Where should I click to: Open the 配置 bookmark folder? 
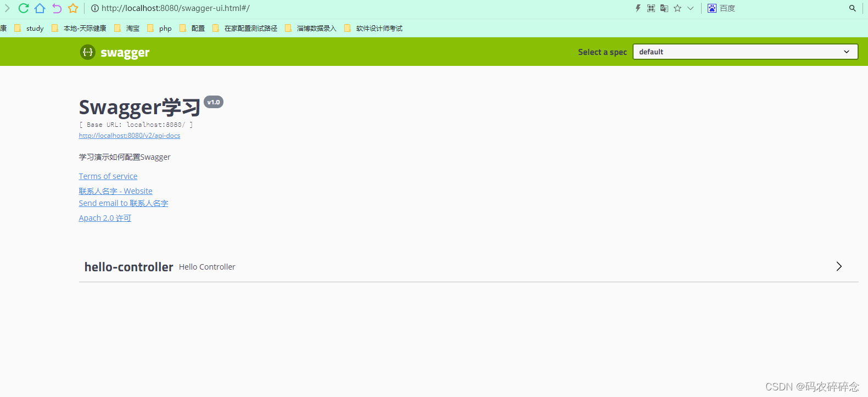tap(192, 29)
